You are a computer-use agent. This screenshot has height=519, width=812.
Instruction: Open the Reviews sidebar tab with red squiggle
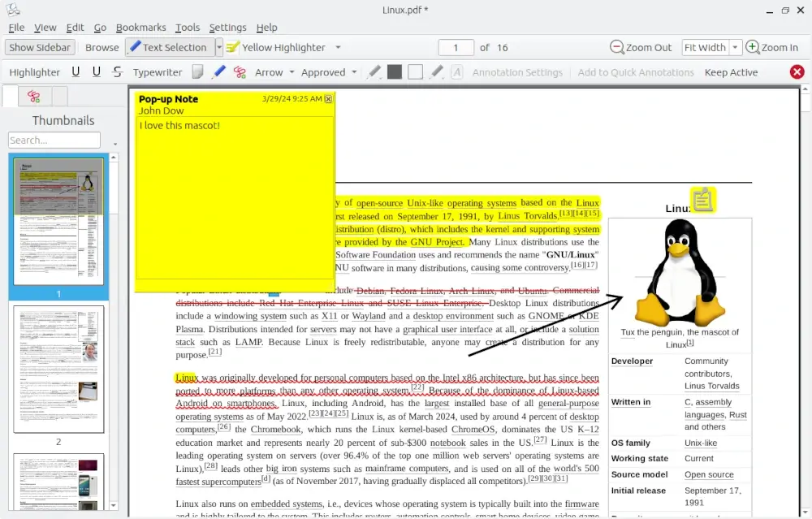point(34,97)
